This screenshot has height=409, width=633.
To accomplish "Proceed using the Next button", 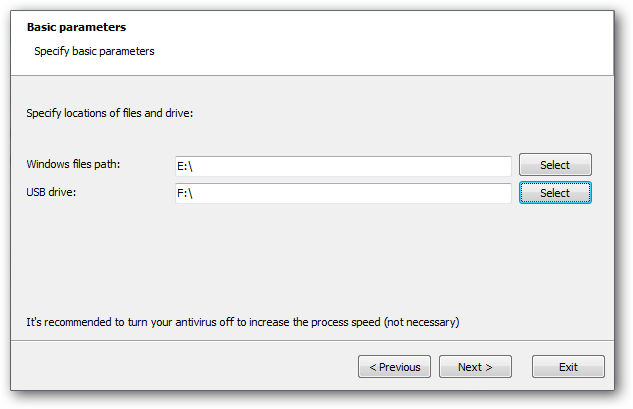I will click(x=475, y=367).
